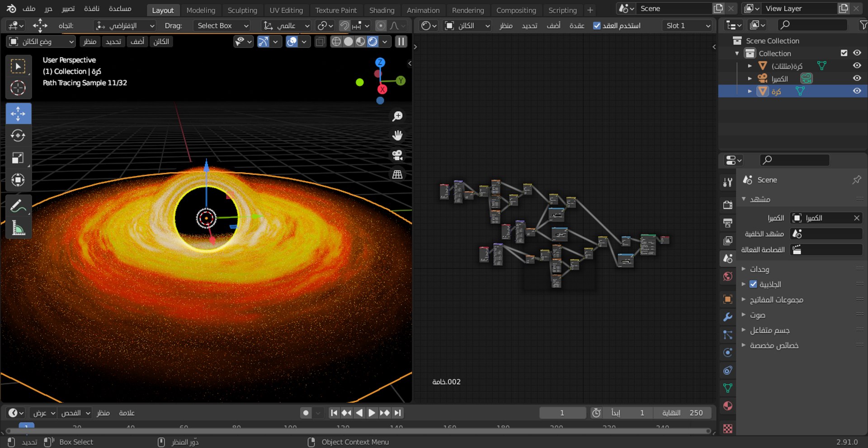Hide the الكمرا camera object via eye icon

pyautogui.click(x=857, y=78)
